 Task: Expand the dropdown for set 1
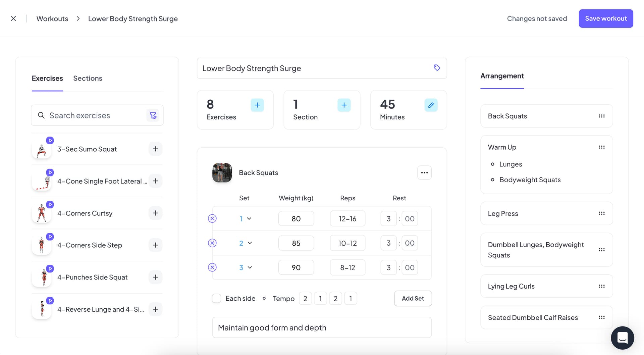coord(250,218)
